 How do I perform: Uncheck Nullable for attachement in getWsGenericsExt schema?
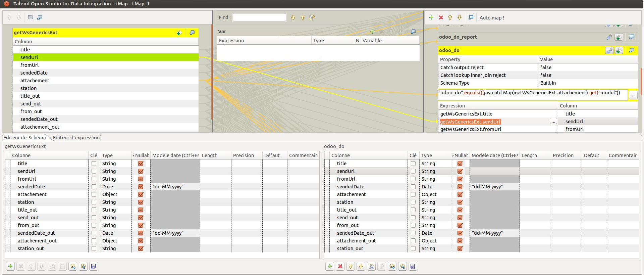pyautogui.click(x=141, y=194)
